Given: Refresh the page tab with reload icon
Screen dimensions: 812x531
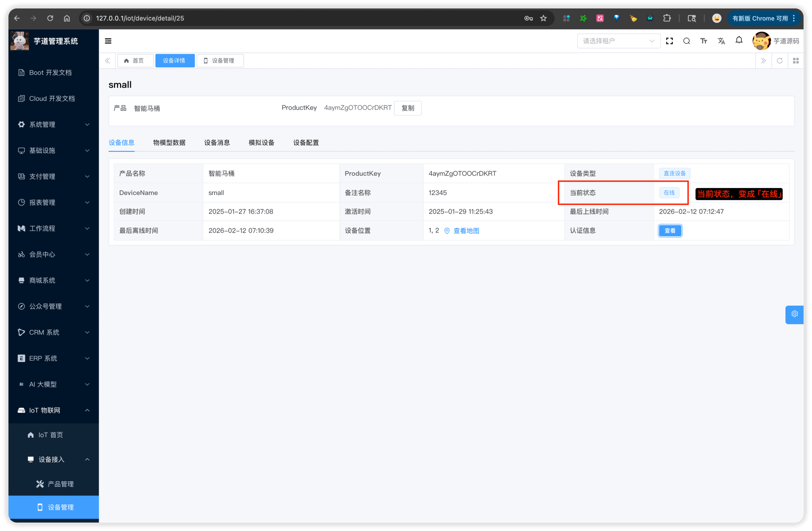Looking at the screenshot, I should (780, 61).
